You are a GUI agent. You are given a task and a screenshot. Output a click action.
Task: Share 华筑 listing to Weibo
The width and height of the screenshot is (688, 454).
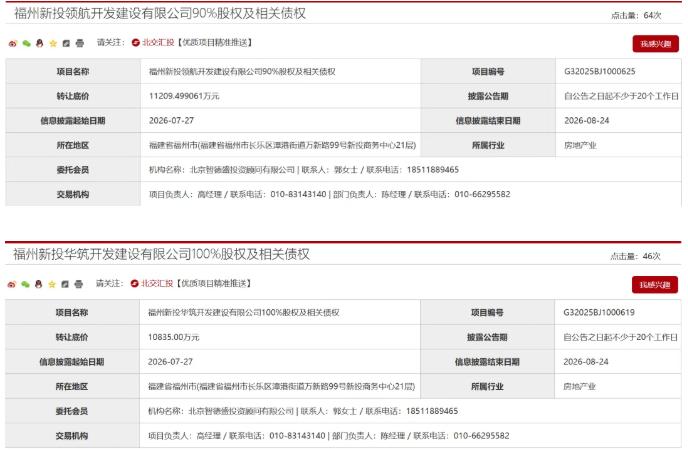point(12,284)
